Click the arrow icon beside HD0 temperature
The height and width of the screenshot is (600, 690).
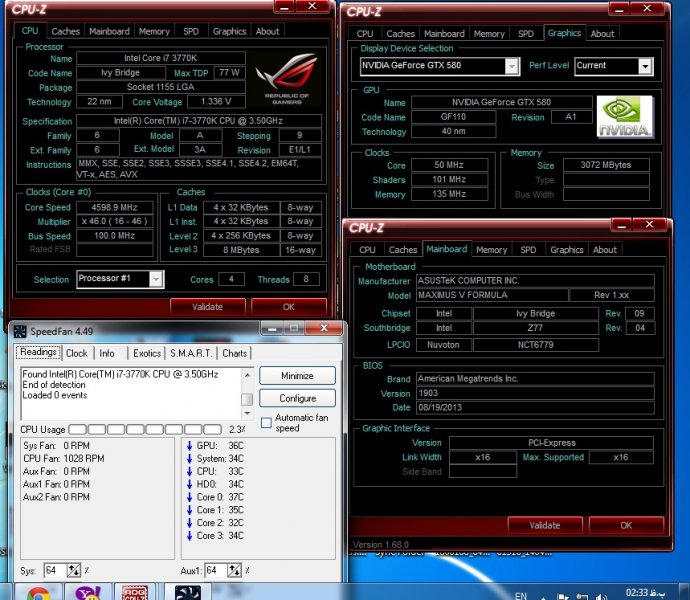[x=189, y=484]
